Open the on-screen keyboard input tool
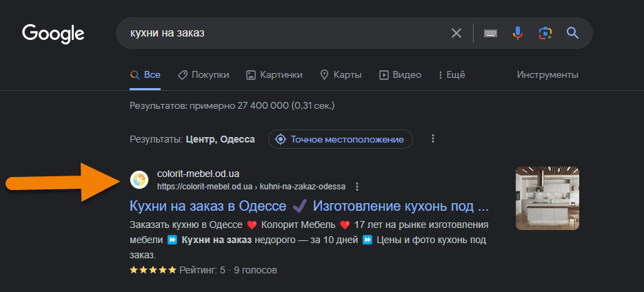644x292 pixels. (x=491, y=33)
